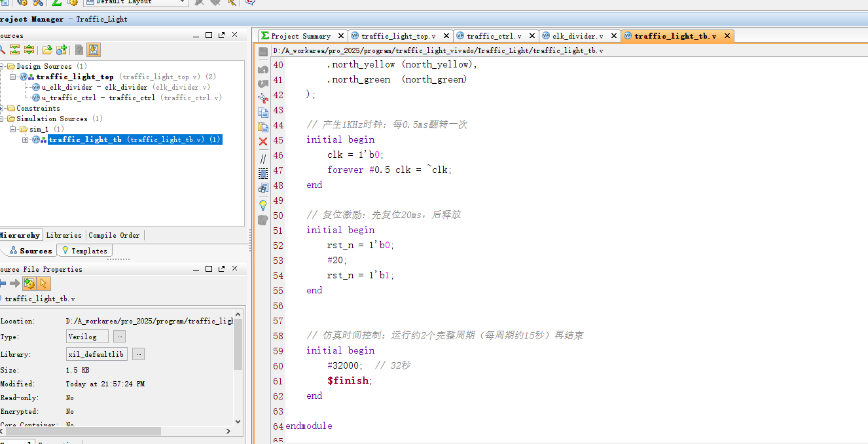Screen dimensions: 868x444
Task: Toggle highlighted auto-scroll icon in Sources toolbar
Action: 93,50
